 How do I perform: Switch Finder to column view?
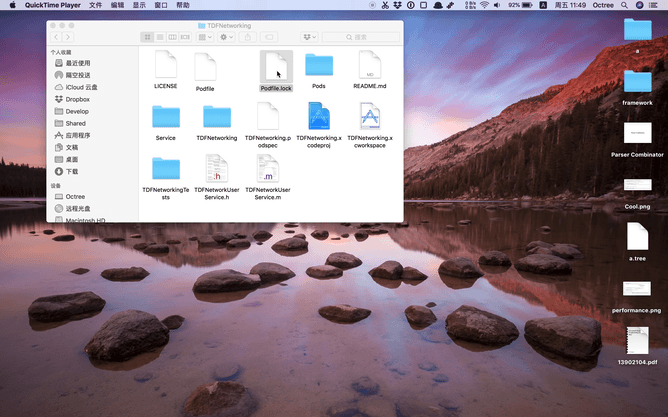(x=173, y=37)
